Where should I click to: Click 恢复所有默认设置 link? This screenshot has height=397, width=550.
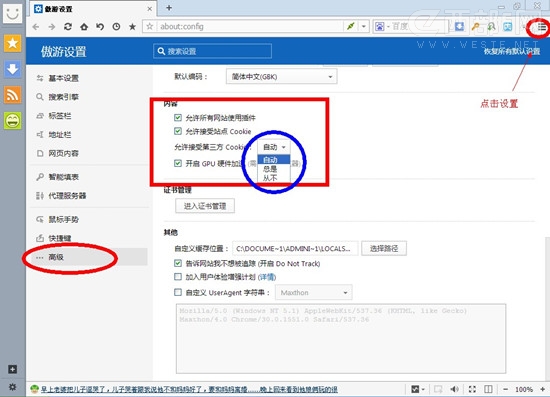[512, 51]
